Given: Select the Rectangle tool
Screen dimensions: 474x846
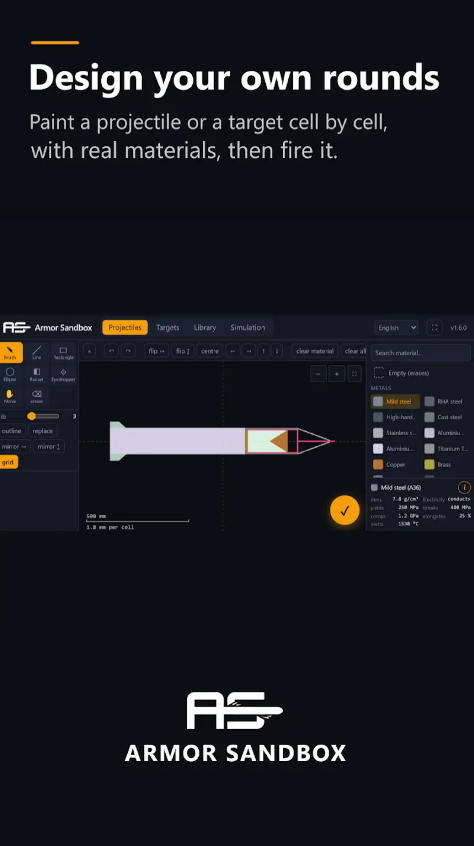Looking at the screenshot, I should (64, 352).
